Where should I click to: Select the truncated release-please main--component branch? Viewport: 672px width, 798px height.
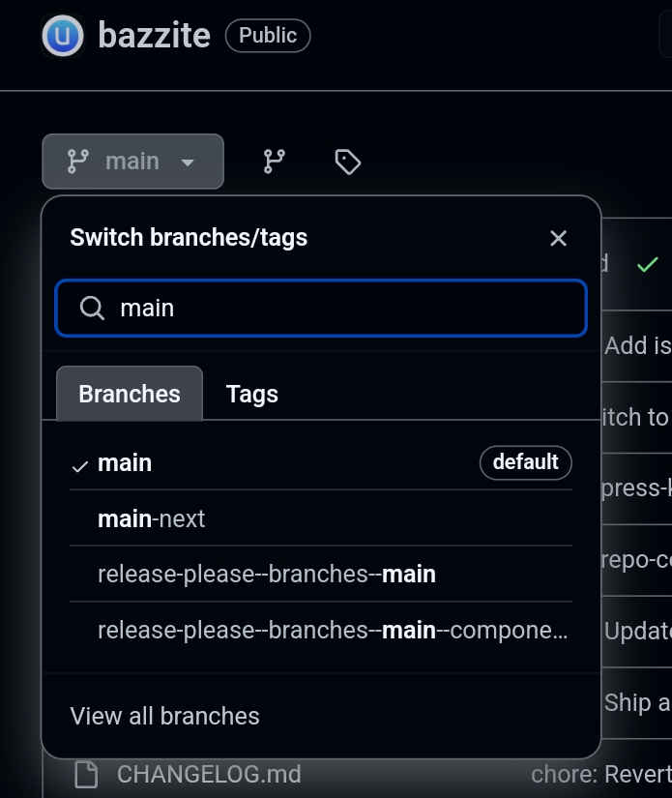(x=333, y=631)
